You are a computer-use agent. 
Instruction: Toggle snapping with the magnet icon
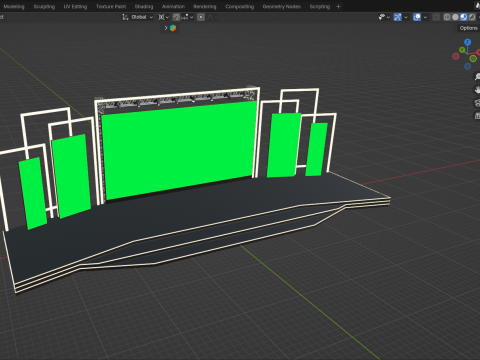(x=177, y=17)
